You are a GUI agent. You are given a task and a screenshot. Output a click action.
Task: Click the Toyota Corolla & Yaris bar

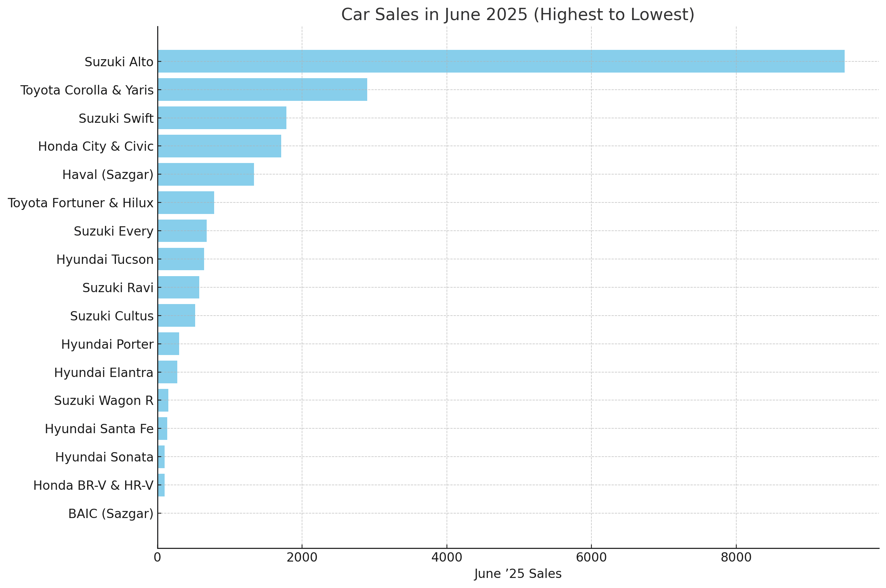[262, 90]
